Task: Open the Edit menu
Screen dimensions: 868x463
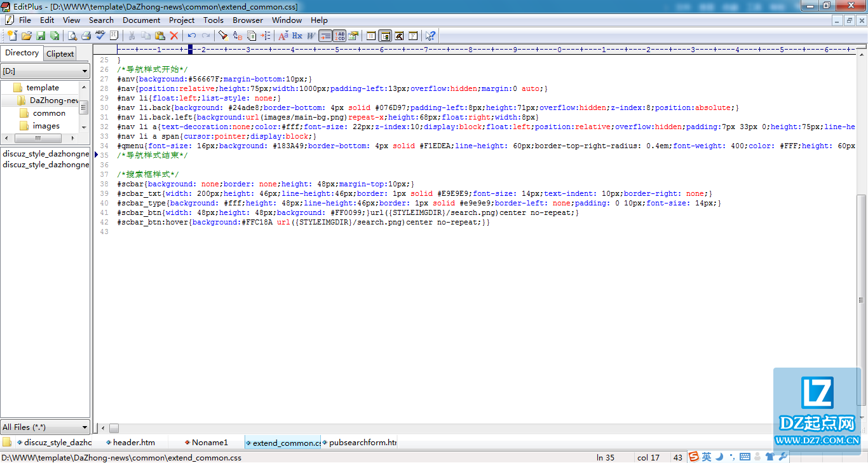Action: tap(47, 20)
